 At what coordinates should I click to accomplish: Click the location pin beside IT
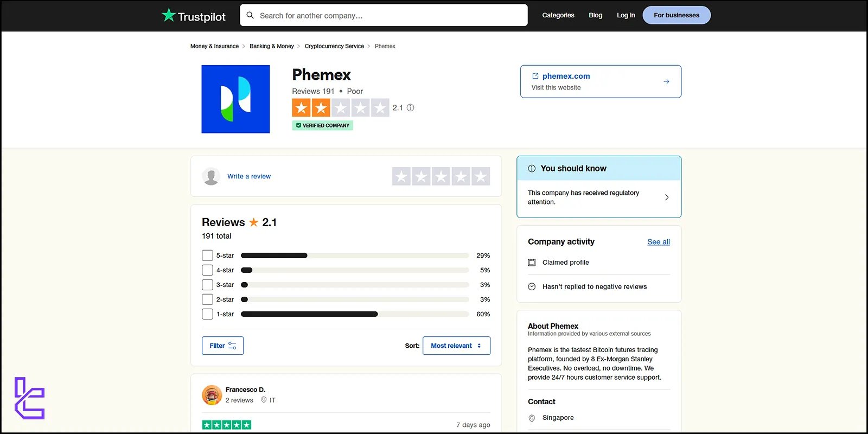(264, 400)
